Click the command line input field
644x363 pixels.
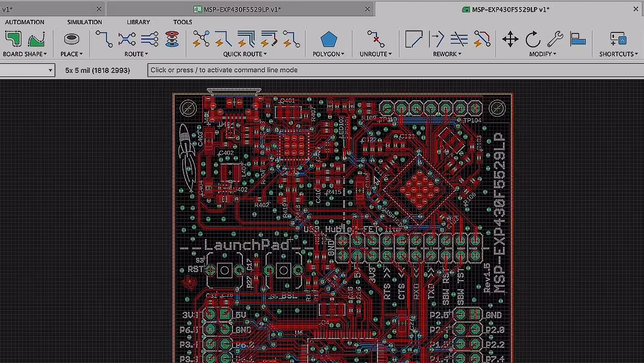(x=395, y=70)
